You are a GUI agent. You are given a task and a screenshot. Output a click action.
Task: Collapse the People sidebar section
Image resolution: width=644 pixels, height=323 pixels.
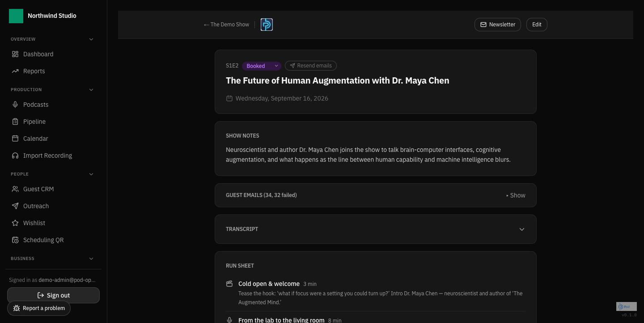[91, 174]
